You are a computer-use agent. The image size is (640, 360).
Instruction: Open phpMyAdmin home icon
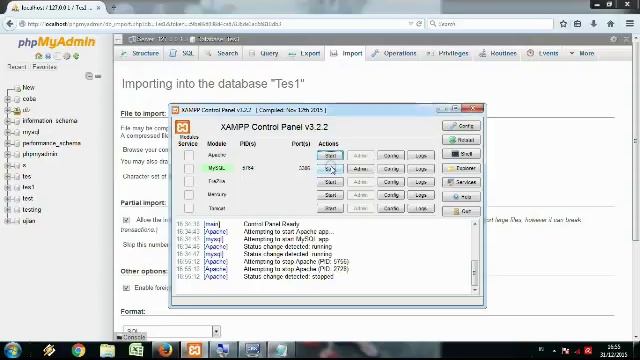click(39, 56)
